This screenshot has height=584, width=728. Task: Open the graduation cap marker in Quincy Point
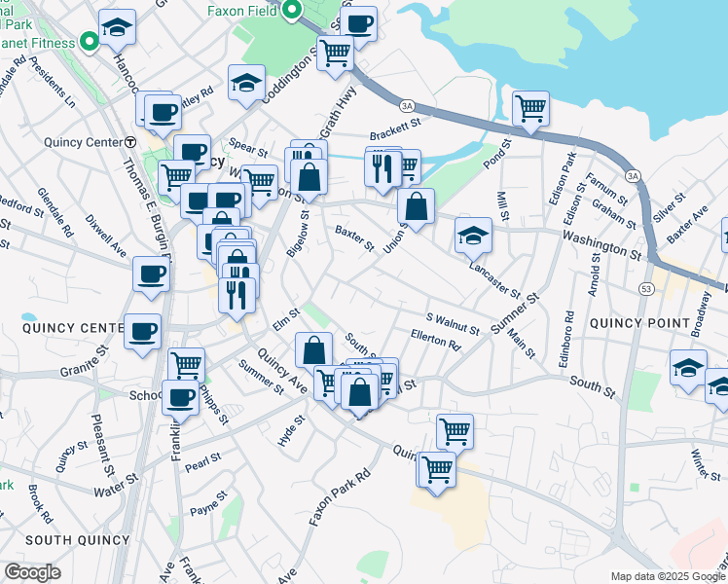point(687,368)
